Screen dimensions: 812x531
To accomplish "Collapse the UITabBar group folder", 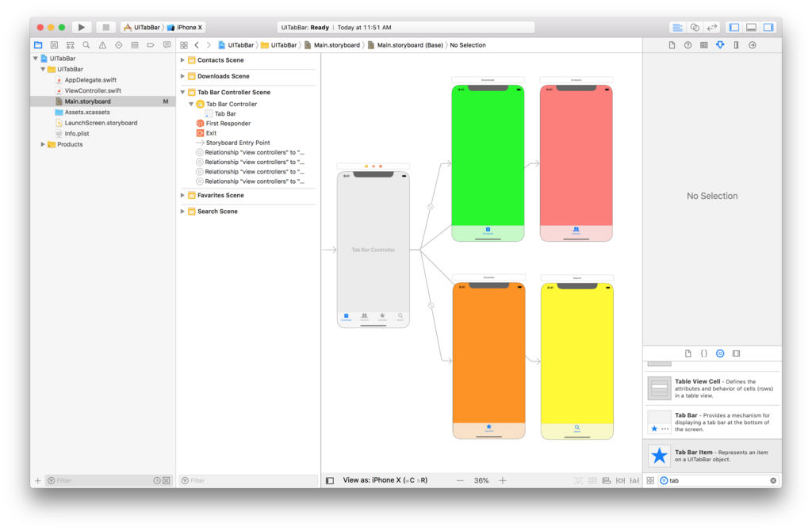I will click(43, 69).
